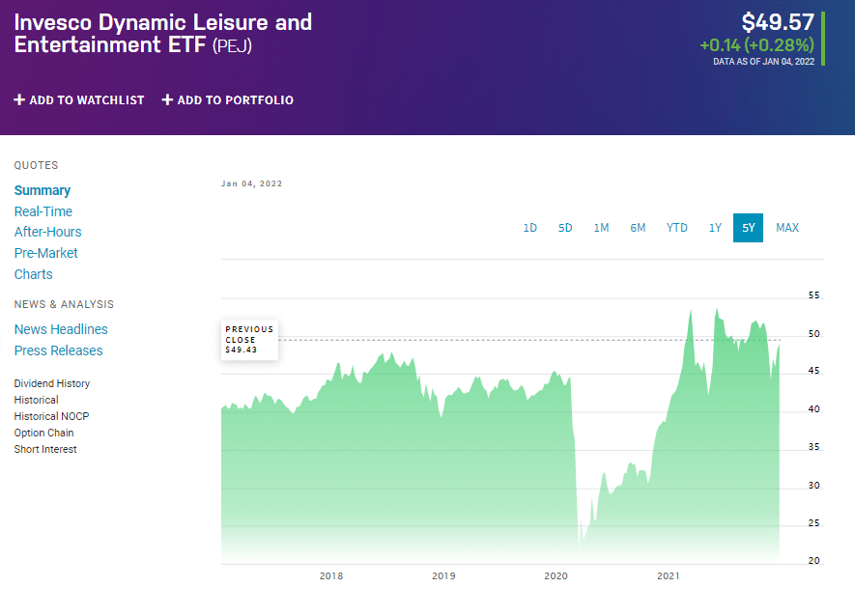
Task: Click the Invesco Dynamic Leisure and Entertainment ETF title
Action: [163, 34]
